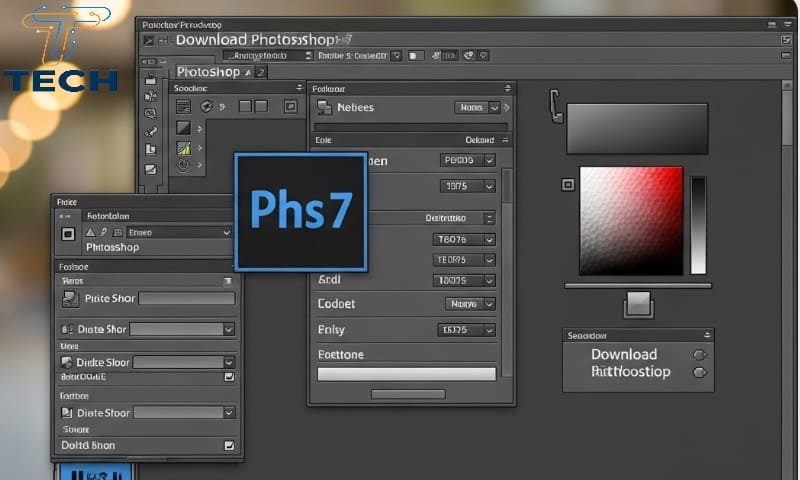Click the layer icon next to Piitte Shor
800x480 pixels.
(x=70, y=298)
